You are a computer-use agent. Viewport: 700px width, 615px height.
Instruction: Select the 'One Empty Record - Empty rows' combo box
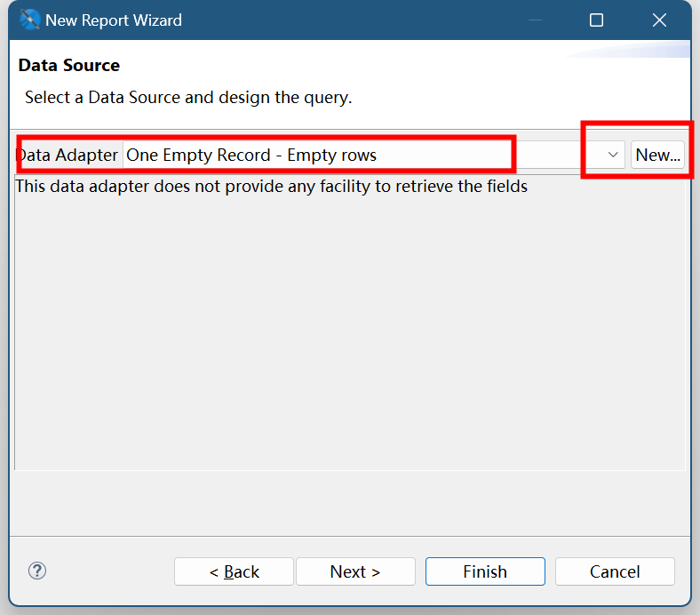(355, 155)
